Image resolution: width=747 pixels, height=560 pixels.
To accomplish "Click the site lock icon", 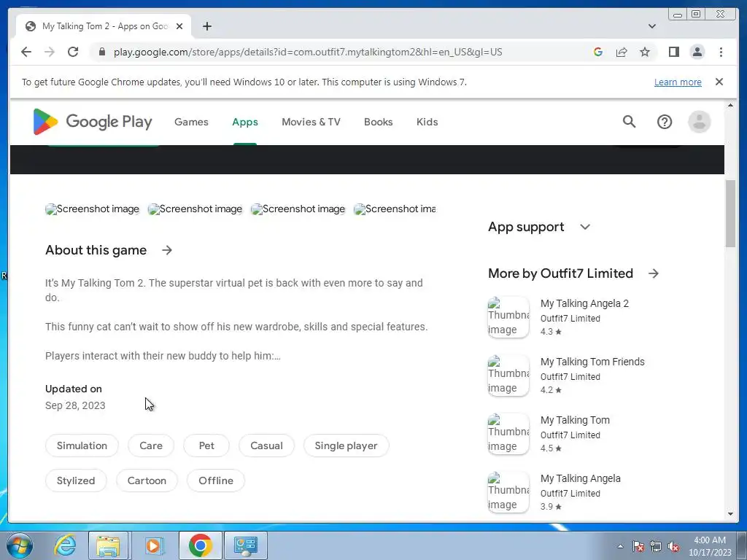I will click(101, 52).
